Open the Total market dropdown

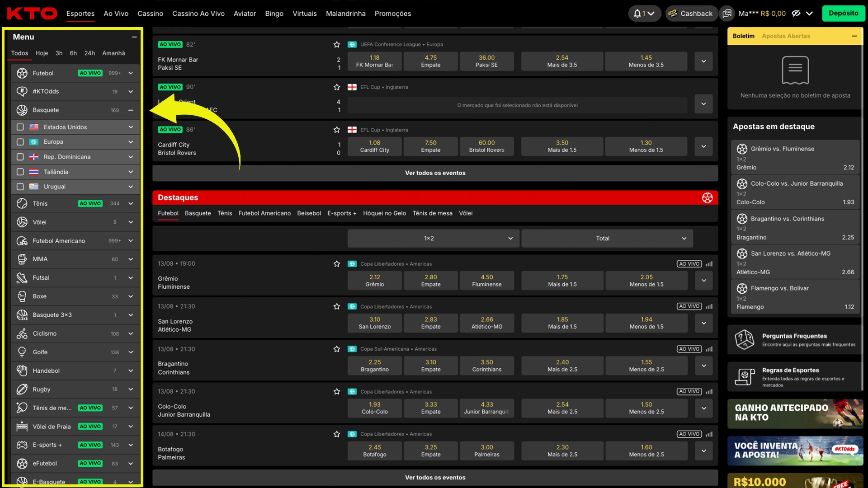click(606, 238)
